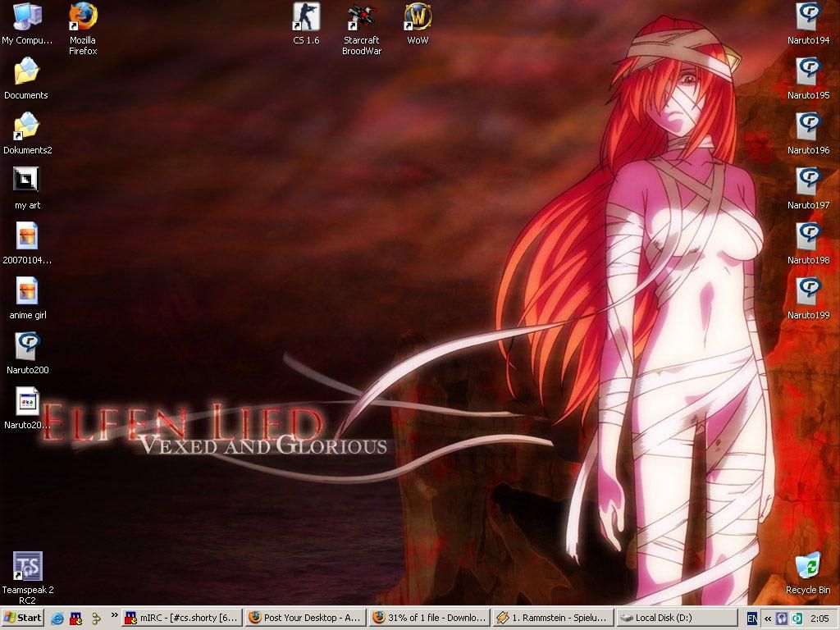The image size is (840, 630).
Task: Click the headphones tray icon
Action: (782, 619)
